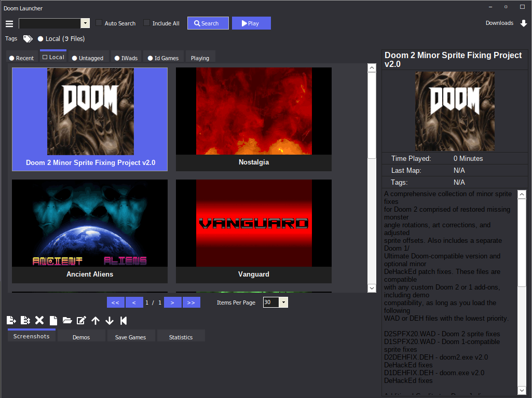The image size is (532, 398).
Task: Delete selected game with the X icon
Action: coord(39,320)
